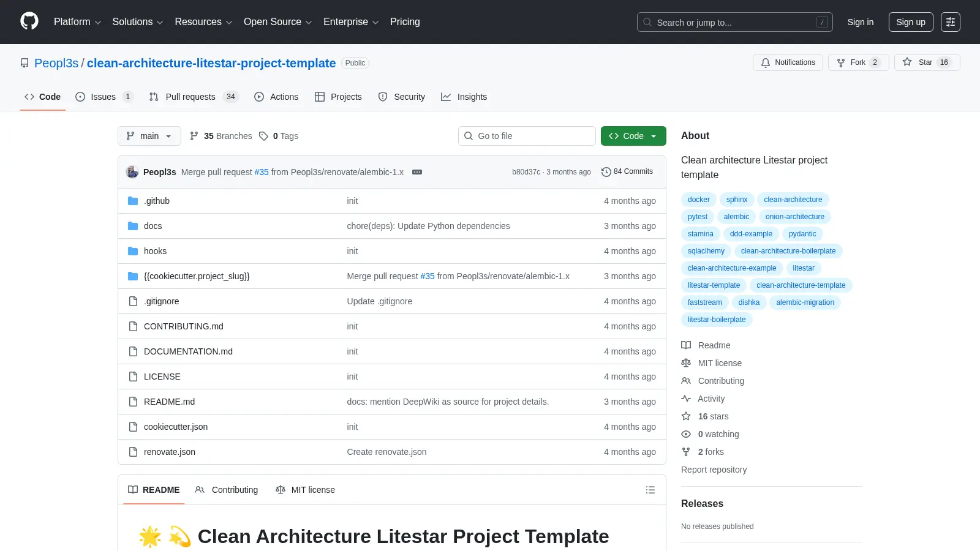
Task: Click the sphinx topic tag
Action: coord(737,200)
